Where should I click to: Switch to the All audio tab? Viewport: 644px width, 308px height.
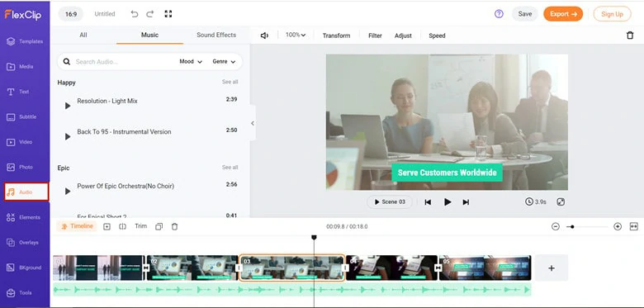[x=83, y=35]
